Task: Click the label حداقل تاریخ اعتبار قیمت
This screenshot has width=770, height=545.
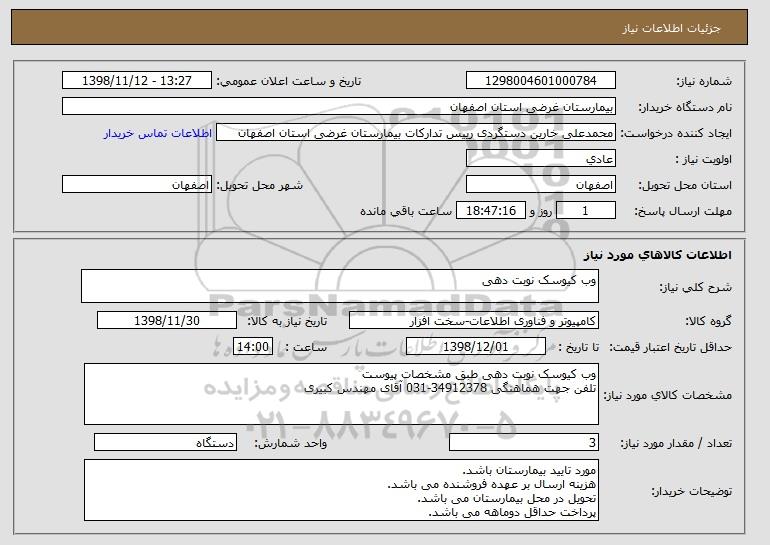Action: coord(670,347)
